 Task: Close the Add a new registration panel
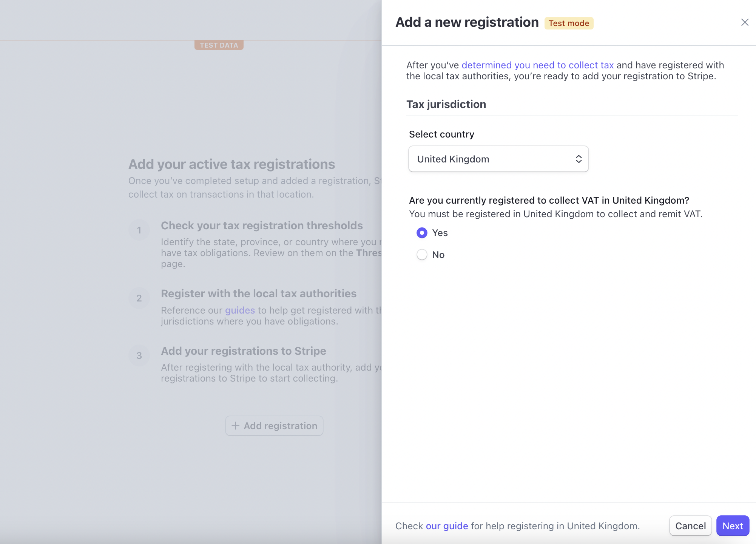point(745,22)
